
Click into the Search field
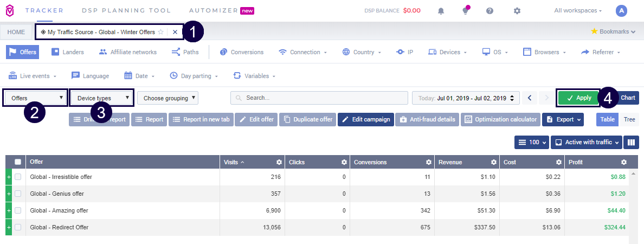pos(319,98)
